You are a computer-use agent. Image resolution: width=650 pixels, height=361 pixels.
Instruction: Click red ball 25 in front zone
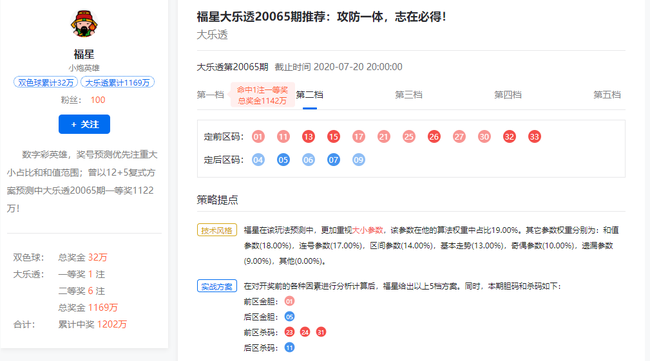[409, 137]
